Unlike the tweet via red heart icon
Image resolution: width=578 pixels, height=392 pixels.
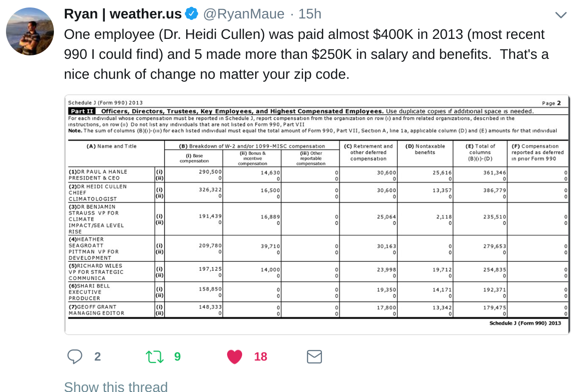tap(235, 357)
